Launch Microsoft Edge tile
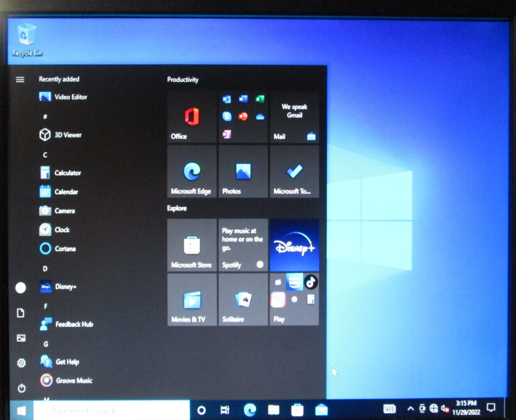The width and height of the screenshot is (516, 420). click(x=192, y=172)
